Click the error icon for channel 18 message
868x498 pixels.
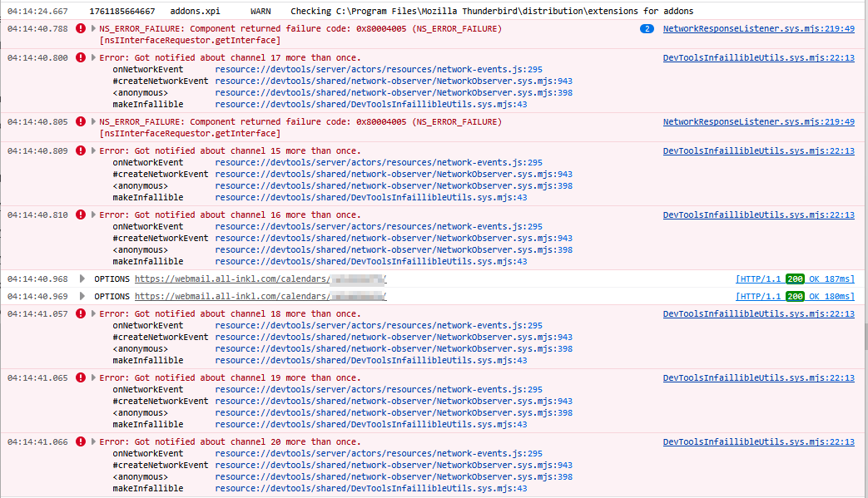81,313
